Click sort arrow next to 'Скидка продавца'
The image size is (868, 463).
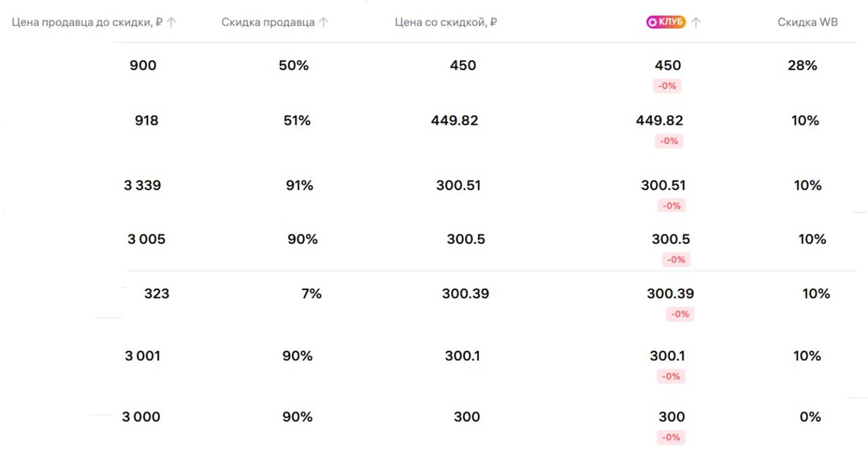click(x=323, y=22)
